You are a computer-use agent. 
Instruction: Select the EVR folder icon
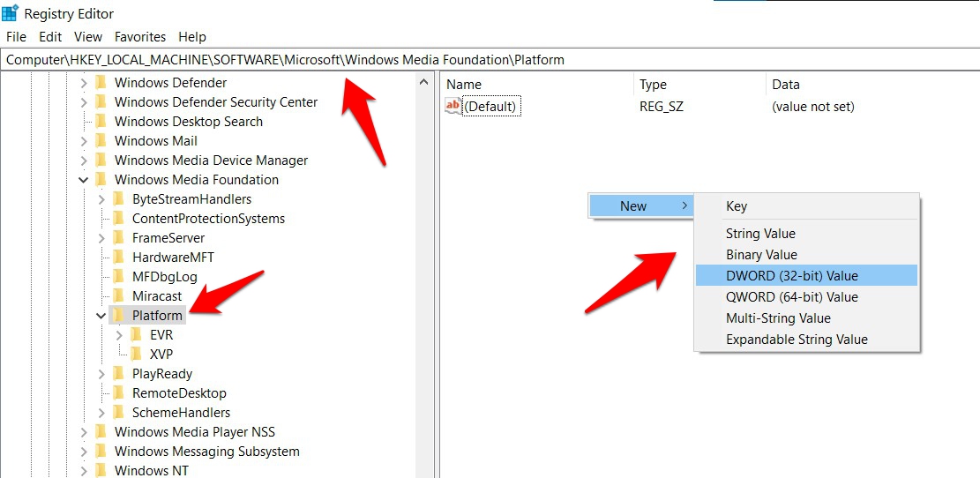click(136, 335)
